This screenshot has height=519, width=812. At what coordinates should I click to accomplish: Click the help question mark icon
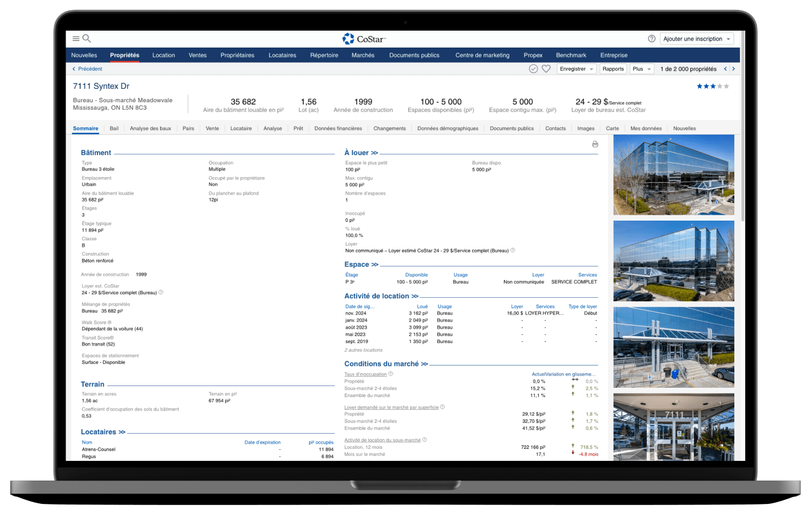pyautogui.click(x=651, y=39)
